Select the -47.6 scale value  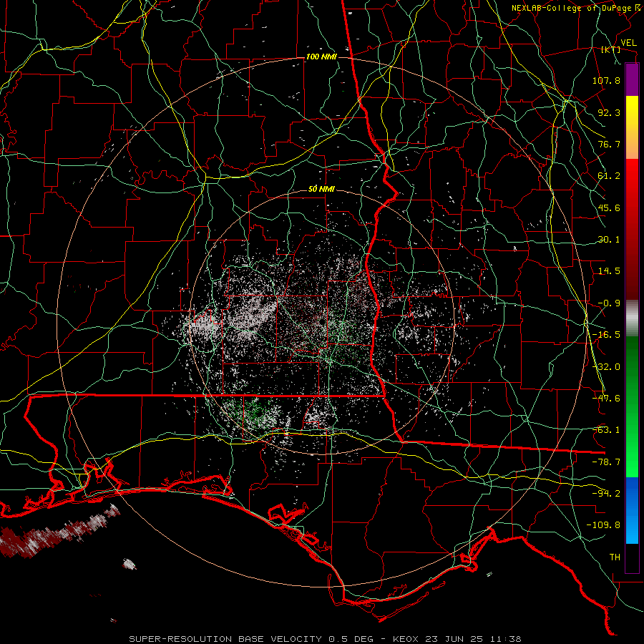[606, 399]
